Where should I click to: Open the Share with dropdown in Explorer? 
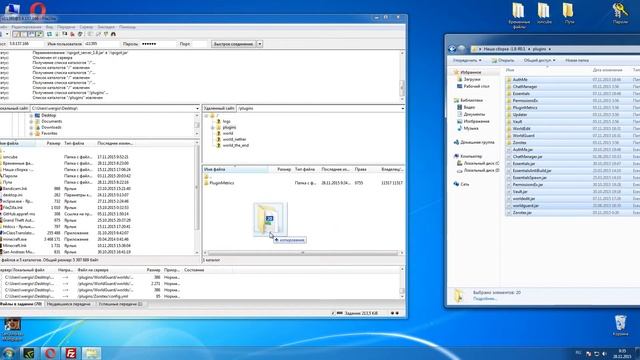539,60
